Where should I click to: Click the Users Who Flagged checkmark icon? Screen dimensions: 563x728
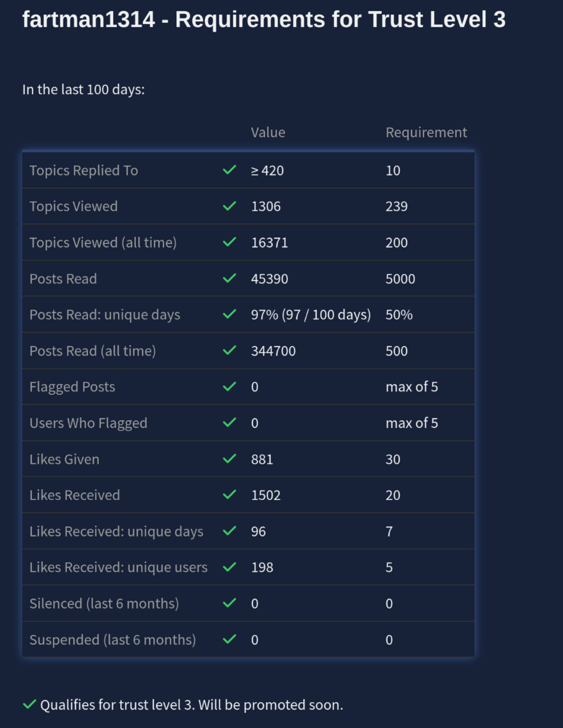point(229,422)
